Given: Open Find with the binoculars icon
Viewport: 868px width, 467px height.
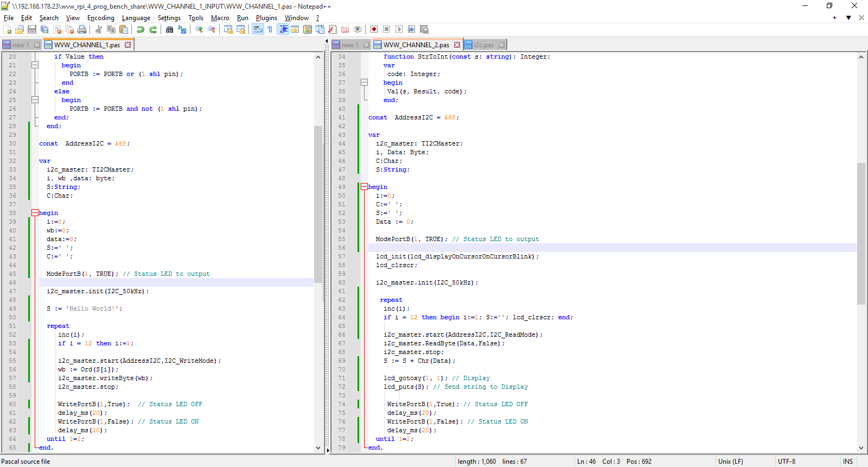Looking at the screenshot, I should (x=170, y=29).
